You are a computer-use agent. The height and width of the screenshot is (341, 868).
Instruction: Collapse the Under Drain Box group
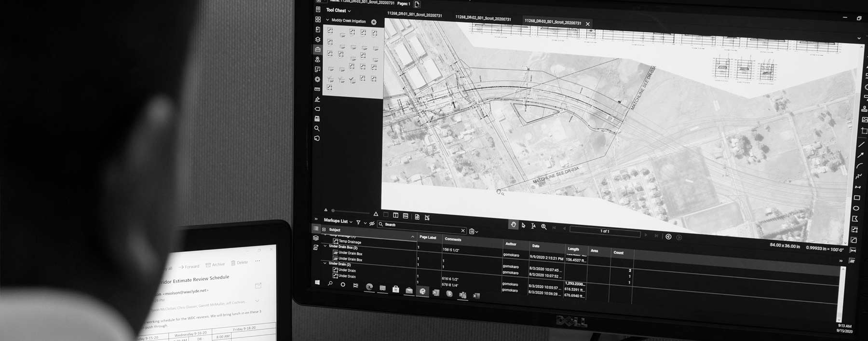tap(325, 246)
